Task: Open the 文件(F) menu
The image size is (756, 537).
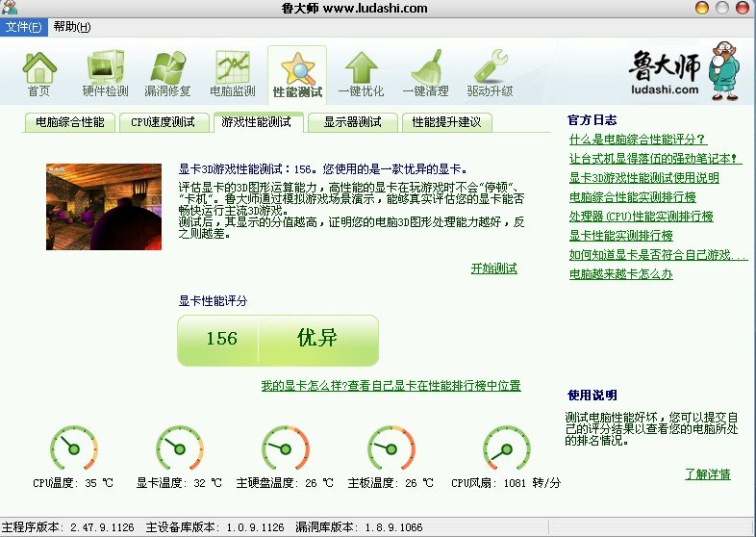Action: coord(24,26)
